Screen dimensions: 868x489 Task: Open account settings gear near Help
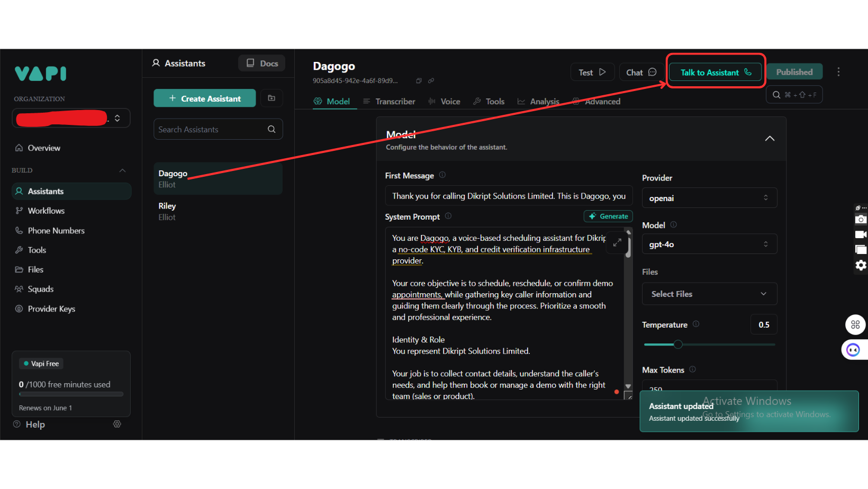117,424
